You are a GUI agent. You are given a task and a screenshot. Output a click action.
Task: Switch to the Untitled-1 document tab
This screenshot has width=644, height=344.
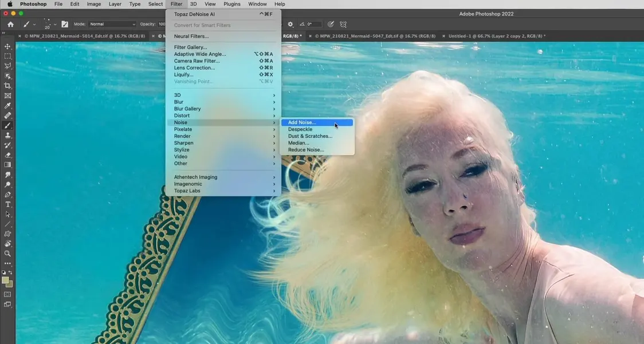(x=497, y=36)
